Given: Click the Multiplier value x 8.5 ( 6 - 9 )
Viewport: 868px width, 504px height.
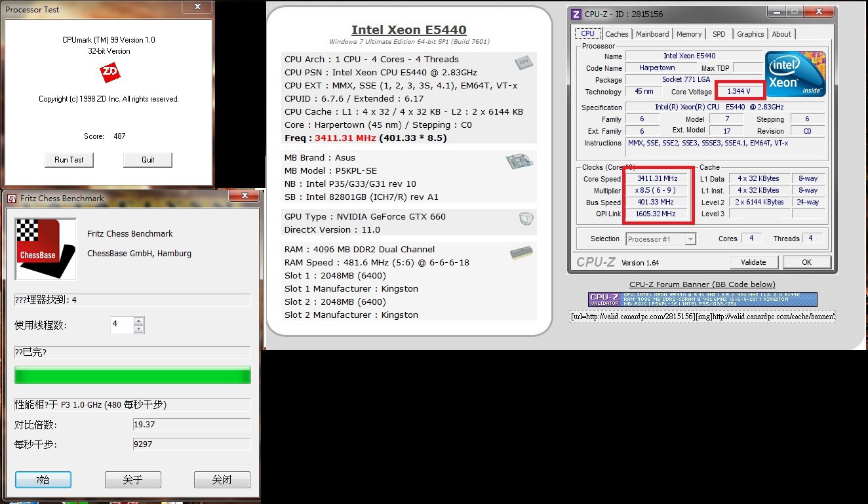Looking at the screenshot, I should tap(656, 190).
